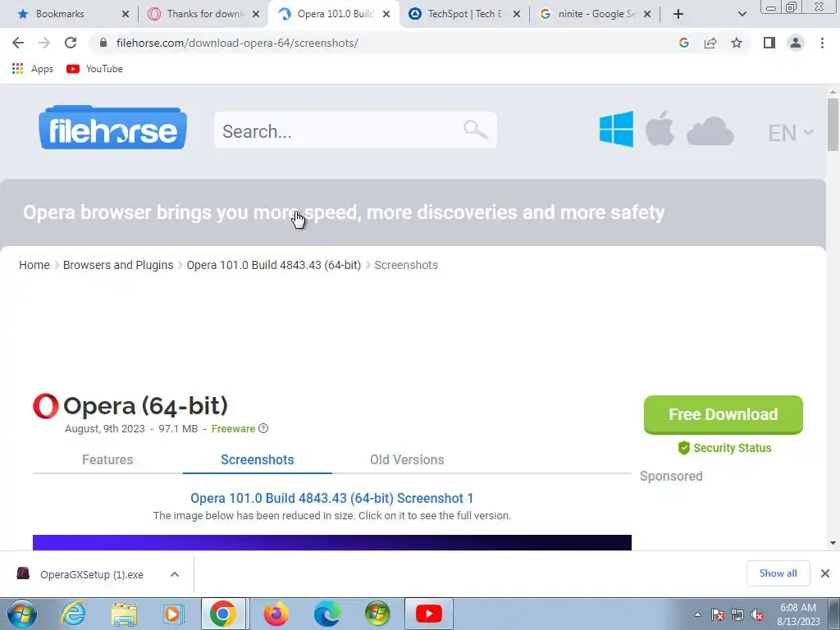This screenshot has width=840, height=630.
Task: Open Browsers and Plugins breadcrumb
Action: [x=118, y=265]
